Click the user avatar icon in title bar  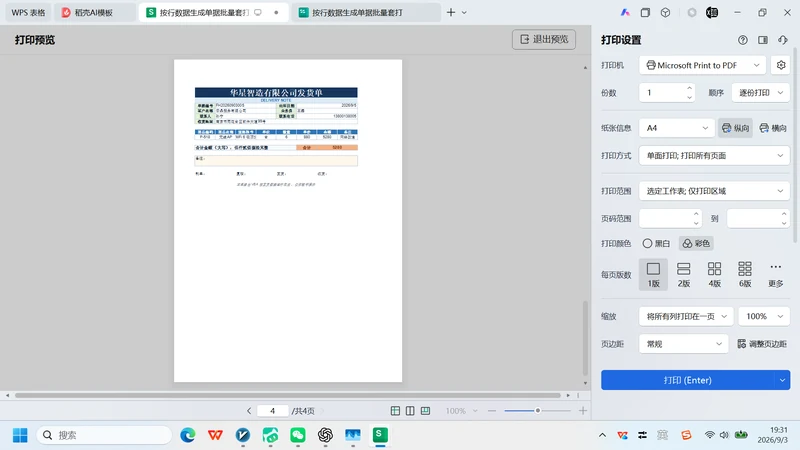pyautogui.click(x=712, y=12)
